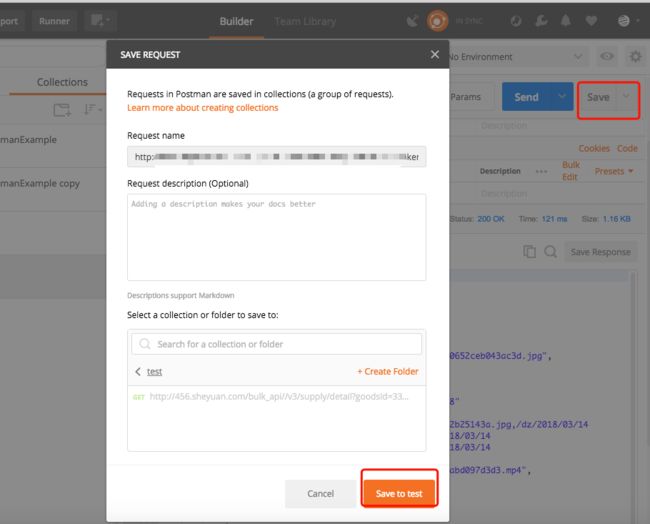Select the Collections tab in sidebar
Viewport: 650px width, 524px height.
tap(62, 82)
